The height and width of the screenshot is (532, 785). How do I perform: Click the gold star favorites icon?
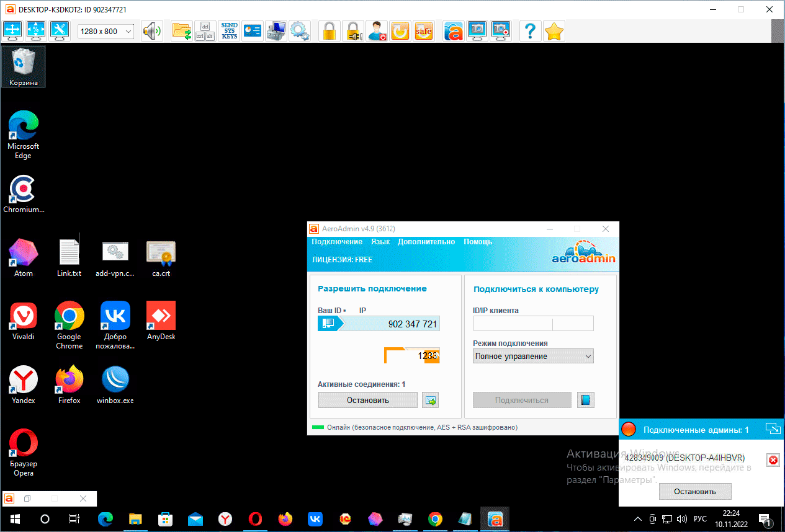pyautogui.click(x=554, y=31)
